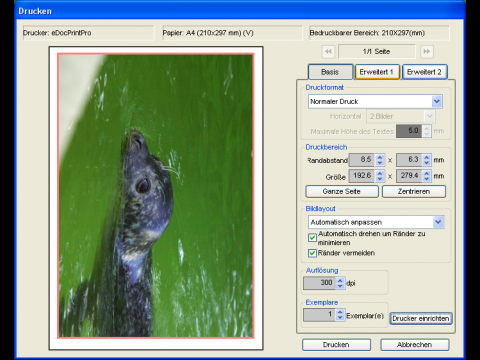Expand the Druckformat Normaler Druck dropdown
The height and width of the screenshot is (360, 480).
[x=437, y=101]
